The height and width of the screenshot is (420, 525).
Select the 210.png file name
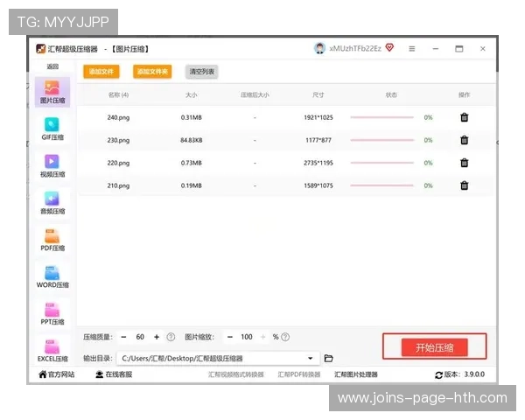(x=118, y=185)
